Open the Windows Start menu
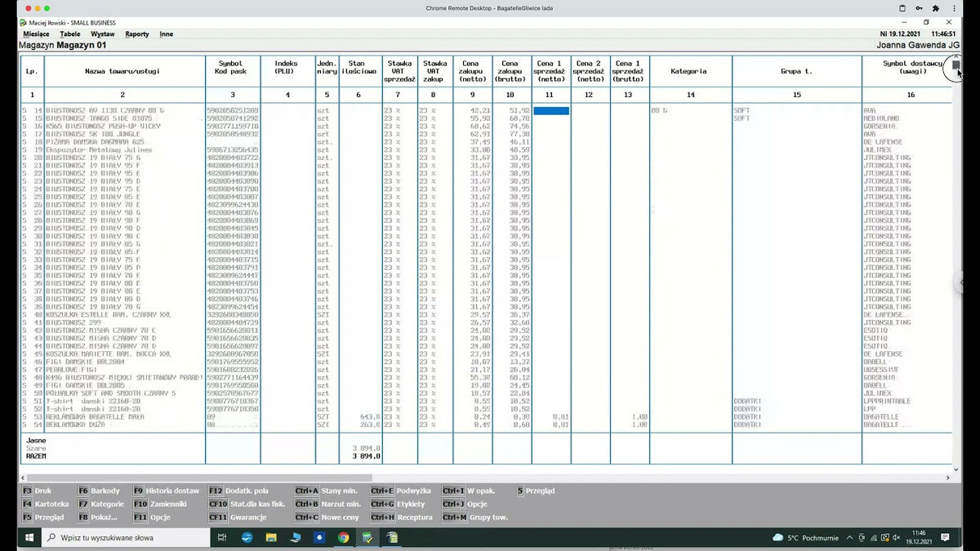The width and height of the screenshot is (980, 551). tap(29, 538)
